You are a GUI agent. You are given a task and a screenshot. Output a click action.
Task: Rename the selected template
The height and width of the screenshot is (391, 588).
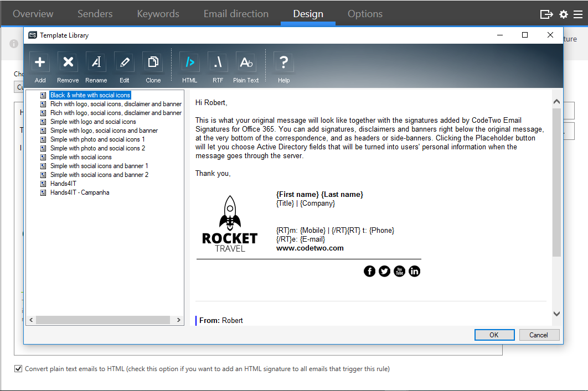(96, 62)
